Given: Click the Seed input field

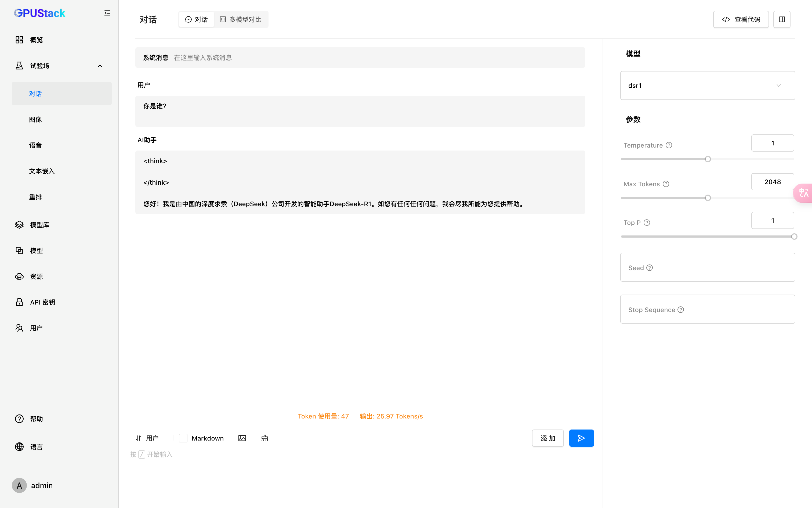Looking at the screenshot, I should 708,267.
